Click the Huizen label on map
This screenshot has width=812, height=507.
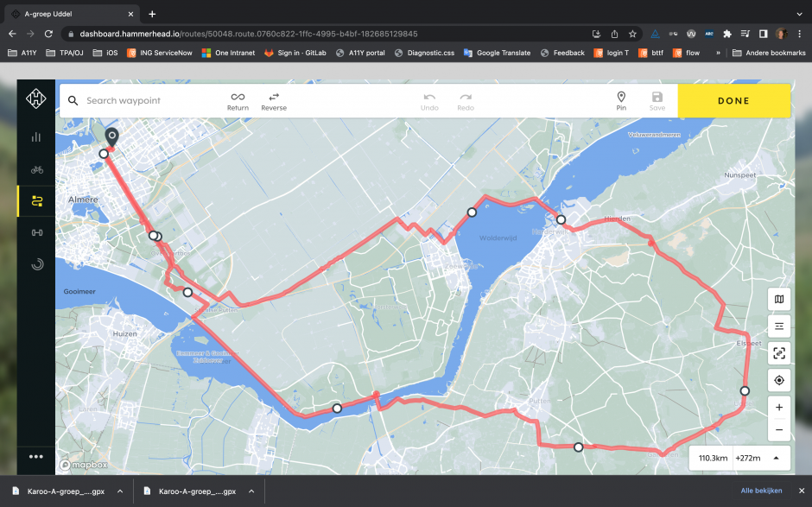[124, 334]
